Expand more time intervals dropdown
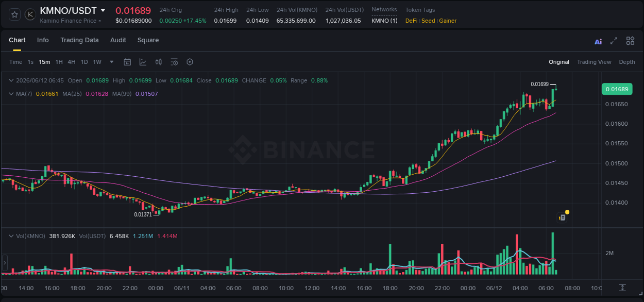Image resolution: width=644 pixels, height=302 pixels. click(112, 62)
